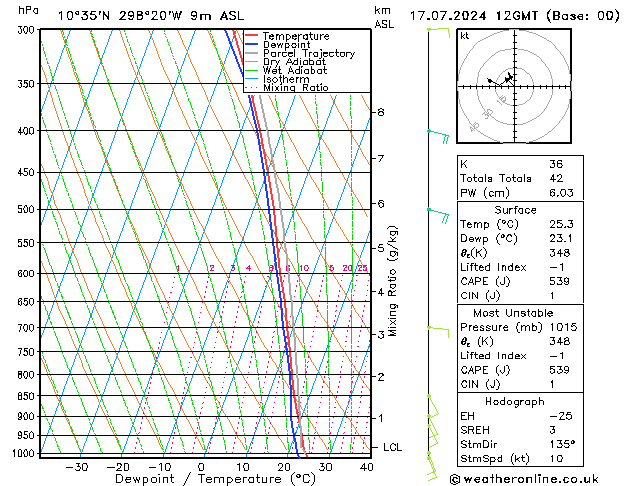Click the red Temperature line legend swatch
Viewport: 629px width, 486px height.
tap(252, 36)
